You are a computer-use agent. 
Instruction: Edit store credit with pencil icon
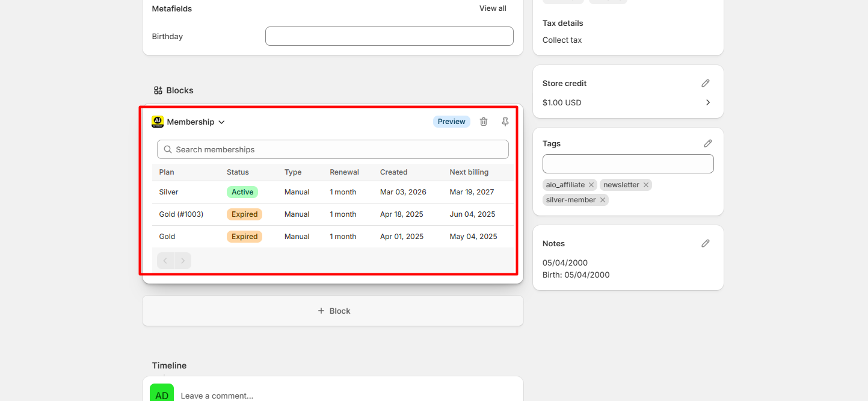(x=706, y=83)
